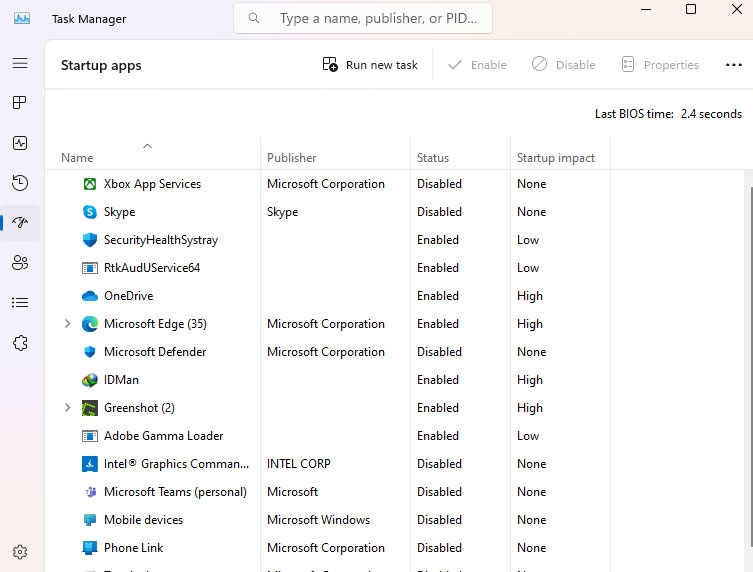Click the vertical scrollbar of list
Image resolution: width=753 pixels, height=572 pixels.
click(749, 370)
